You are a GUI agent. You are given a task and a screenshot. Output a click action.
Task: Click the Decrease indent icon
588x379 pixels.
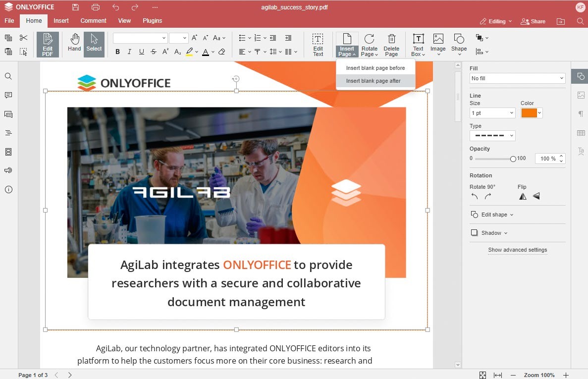[x=273, y=38]
